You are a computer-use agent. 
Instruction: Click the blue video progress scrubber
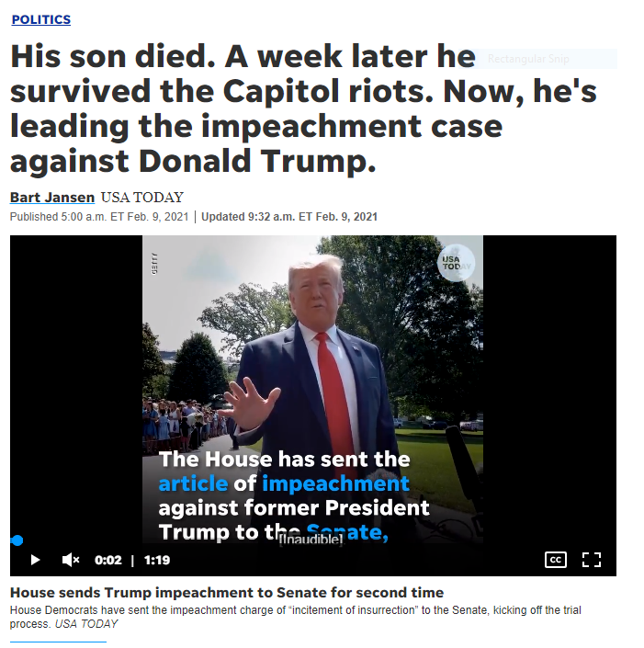17,540
